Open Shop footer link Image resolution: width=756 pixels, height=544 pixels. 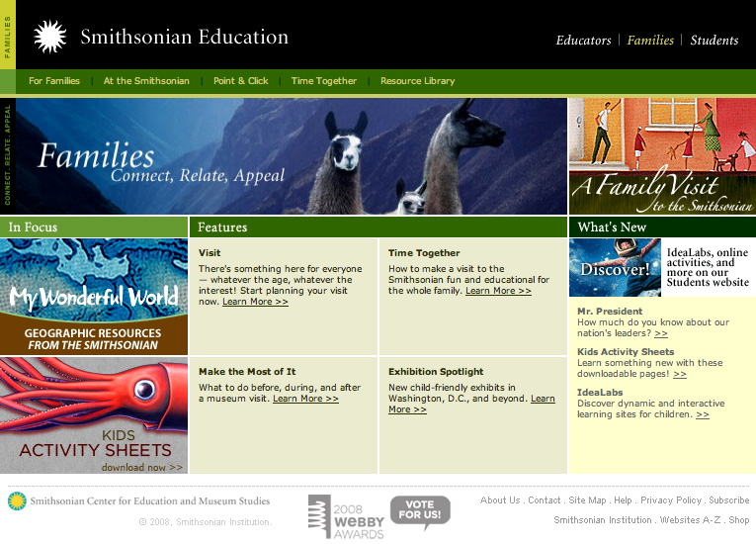click(x=738, y=520)
